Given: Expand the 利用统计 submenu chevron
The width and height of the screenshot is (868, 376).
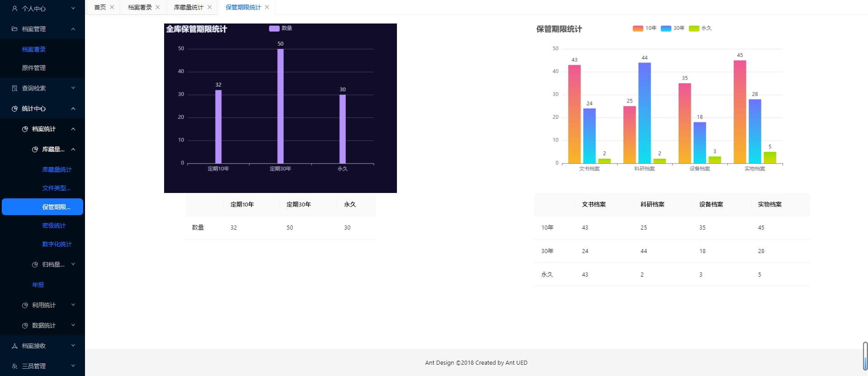Looking at the screenshot, I should click(x=73, y=305).
